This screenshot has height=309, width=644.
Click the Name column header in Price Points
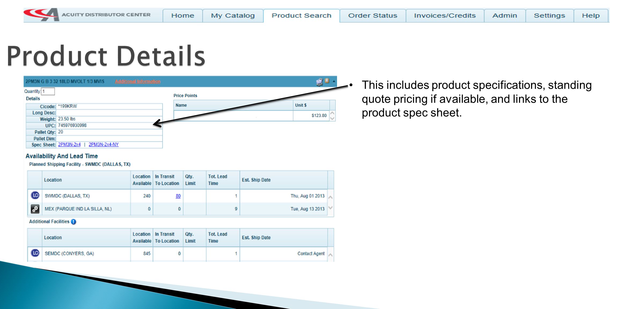(233, 105)
